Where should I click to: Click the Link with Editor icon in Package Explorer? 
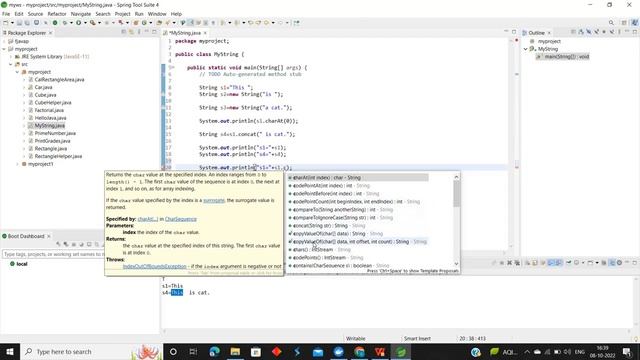pyautogui.click(x=131, y=32)
